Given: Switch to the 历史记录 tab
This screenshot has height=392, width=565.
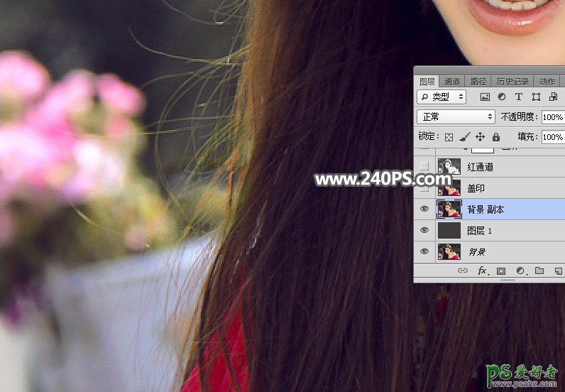Looking at the screenshot, I should pyautogui.click(x=512, y=82).
